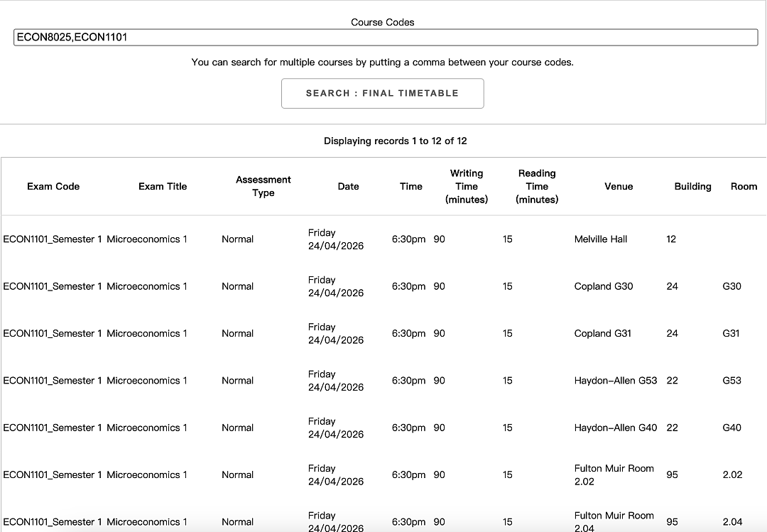Click the Exam Title column header
Viewport: 767px width, 532px height.
point(163,187)
